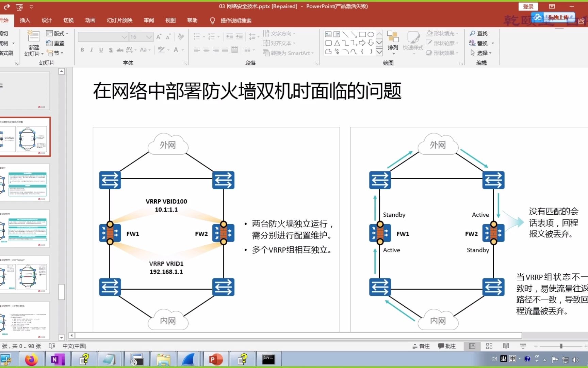
Task: Toggle Bold formatting
Action: (82, 50)
